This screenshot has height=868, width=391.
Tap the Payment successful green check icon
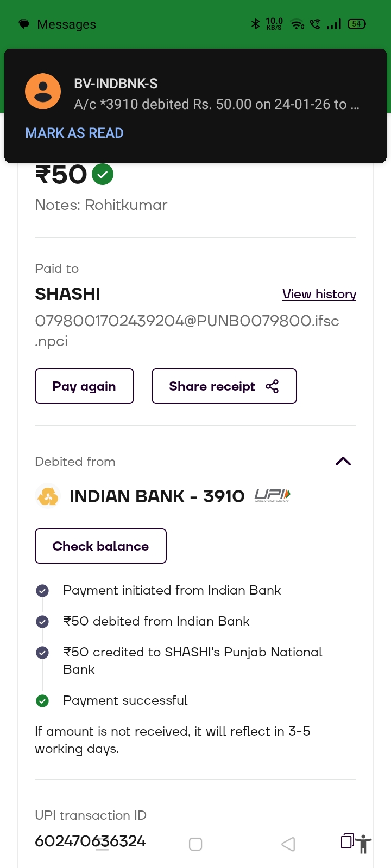(x=42, y=701)
